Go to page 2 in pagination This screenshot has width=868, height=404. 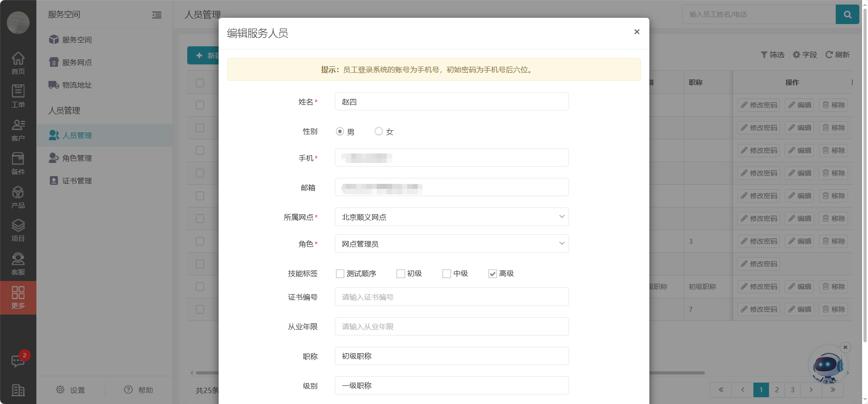click(777, 389)
